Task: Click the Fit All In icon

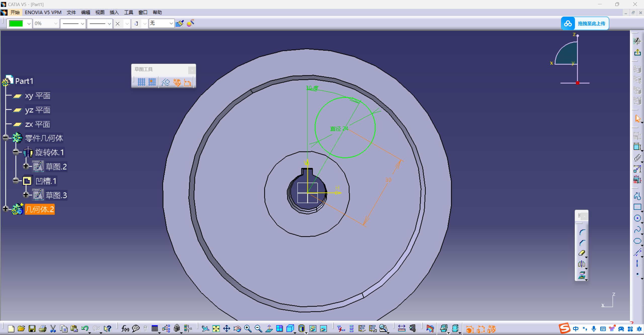Action: pos(216,328)
